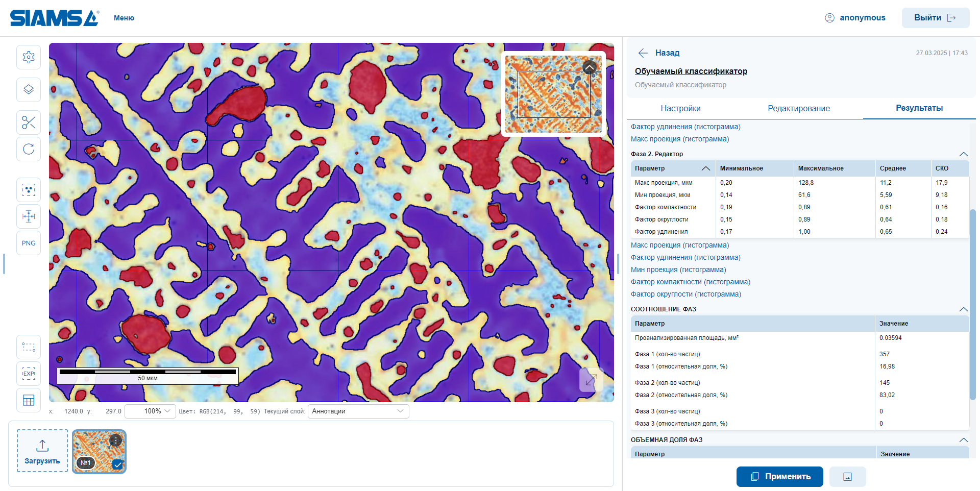Screen dimensions: 980x491
Task: Select the Результаты tab
Action: click(919, 108)
